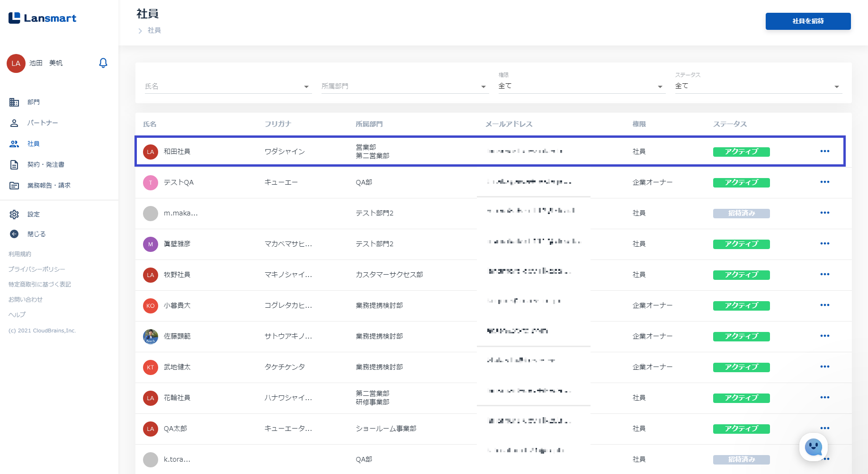Click the パートナー person icon

[14, 123]
